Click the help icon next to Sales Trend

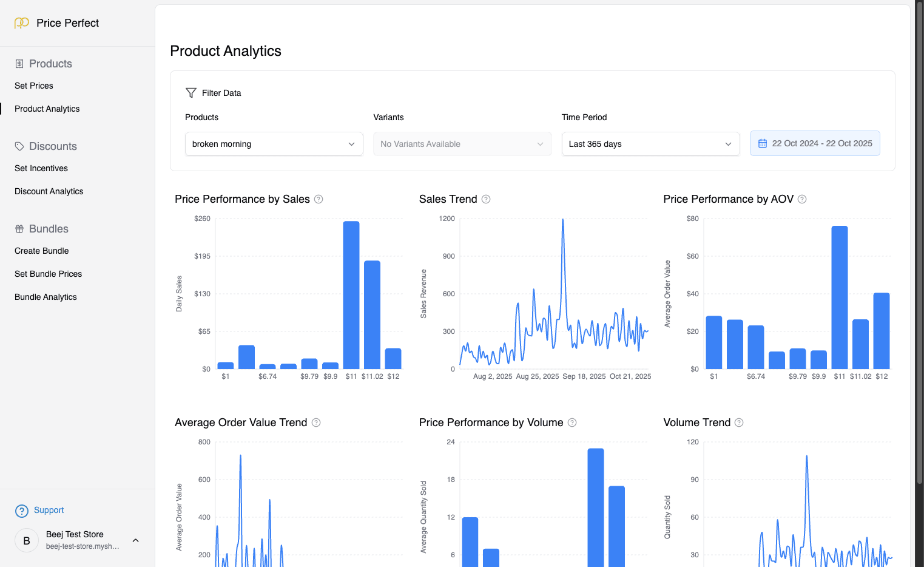[485, 199]
